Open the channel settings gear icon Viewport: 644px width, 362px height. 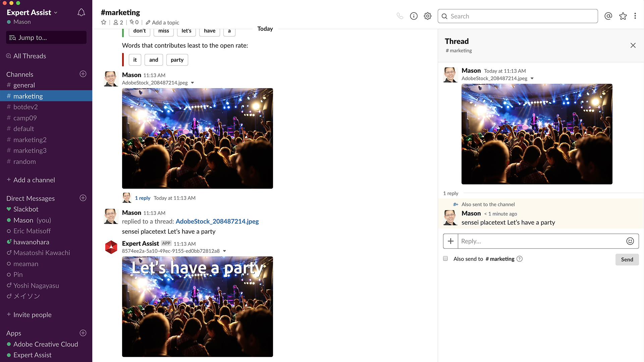(427, 16)
